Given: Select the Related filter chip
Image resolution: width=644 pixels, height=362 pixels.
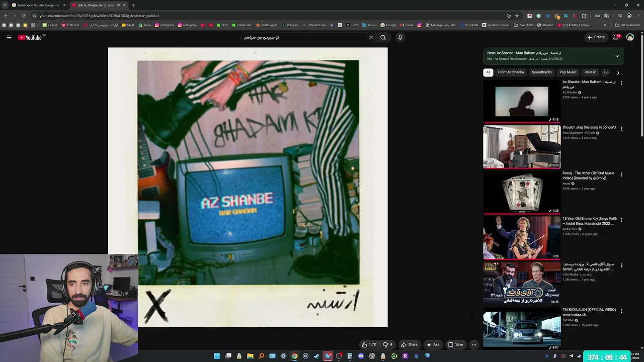Looking at the screenshot, I should tap(590, 72).
